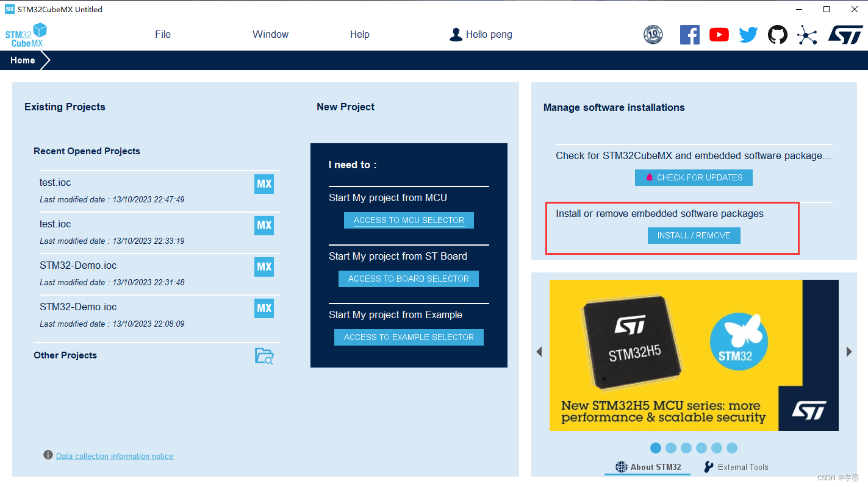
Task: Open STM32-Demo.ioc project name dated 22:08:09
Action: pyautogui.click(x=78, y=307)
